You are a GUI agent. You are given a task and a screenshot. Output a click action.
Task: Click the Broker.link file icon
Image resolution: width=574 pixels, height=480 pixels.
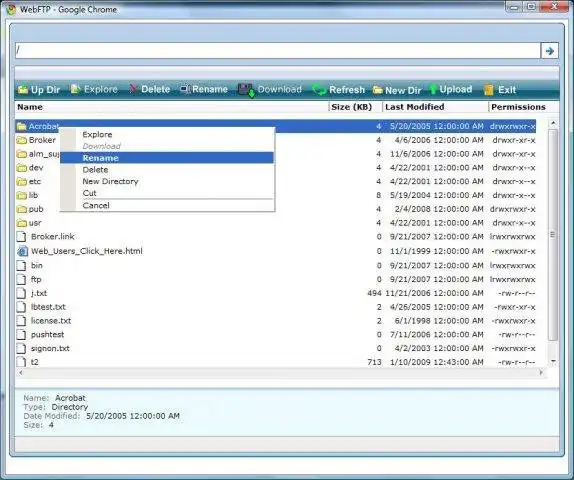[22, 237]
